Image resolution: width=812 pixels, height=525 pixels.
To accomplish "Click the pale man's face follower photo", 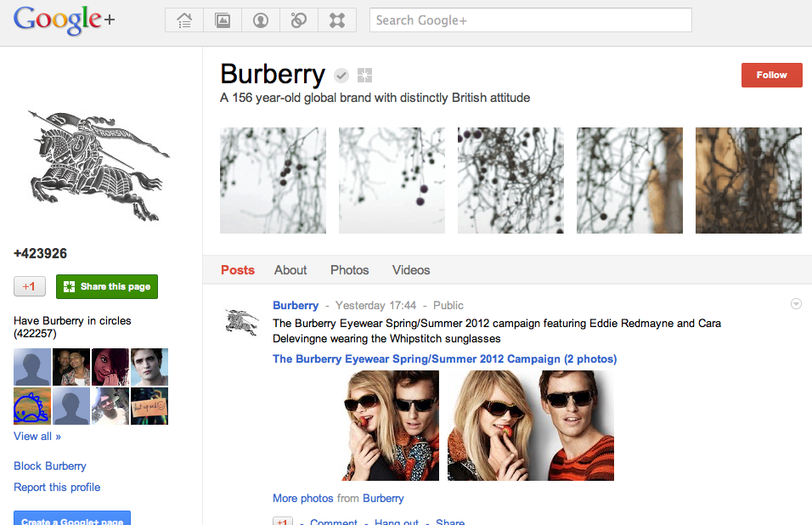I will click(x=149, y=367).
